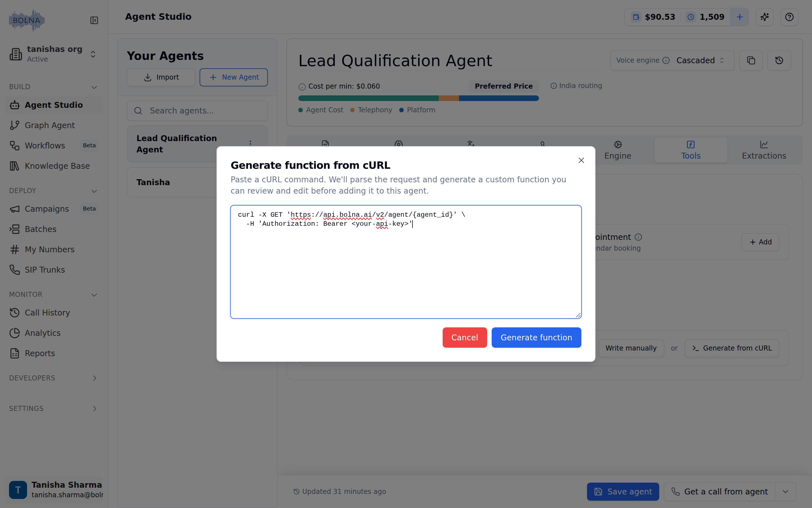Switch to the Engine tab

tap(617, 150)
